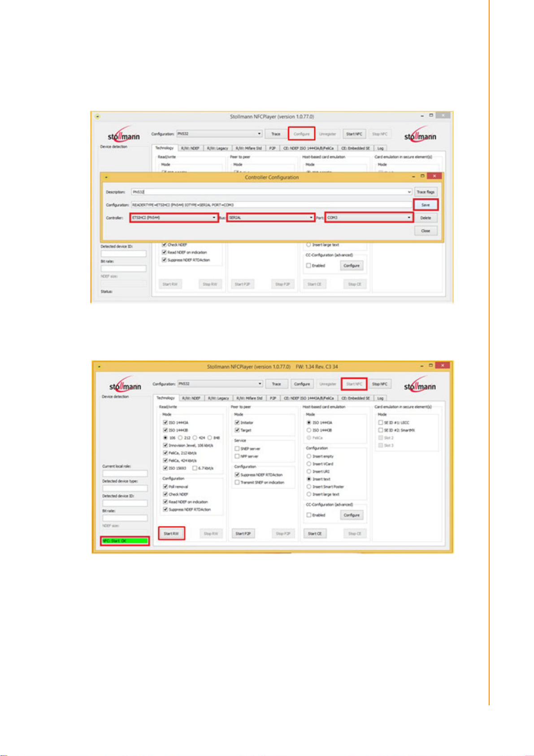This screenshot has height=756, width=534.
Task: Click the green NFC: Start OK status
Action: click(125, 541)
